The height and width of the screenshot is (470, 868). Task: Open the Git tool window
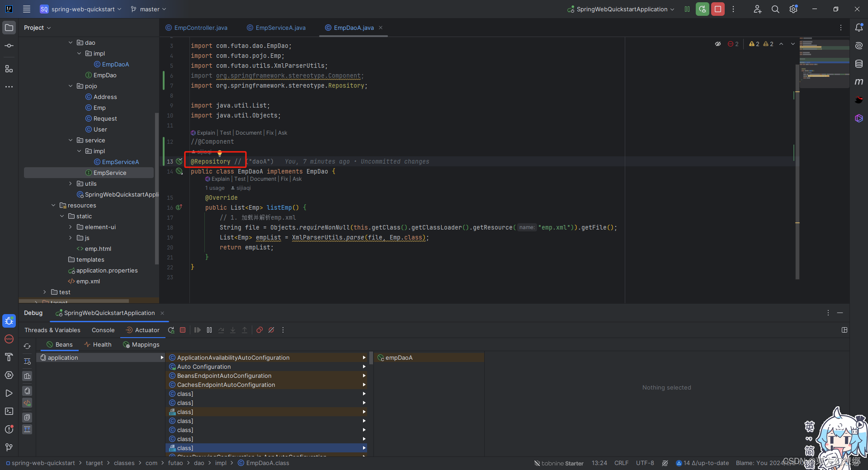(9, 447)
